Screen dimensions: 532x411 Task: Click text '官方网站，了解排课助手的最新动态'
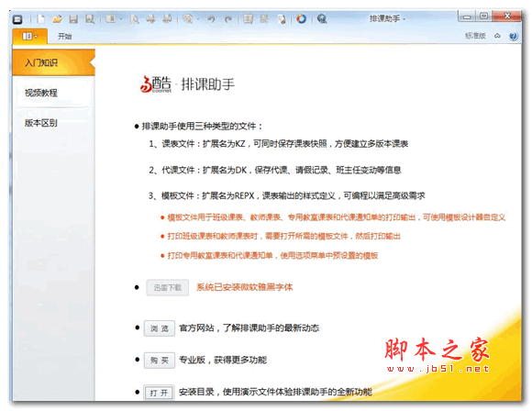point(249,328)
